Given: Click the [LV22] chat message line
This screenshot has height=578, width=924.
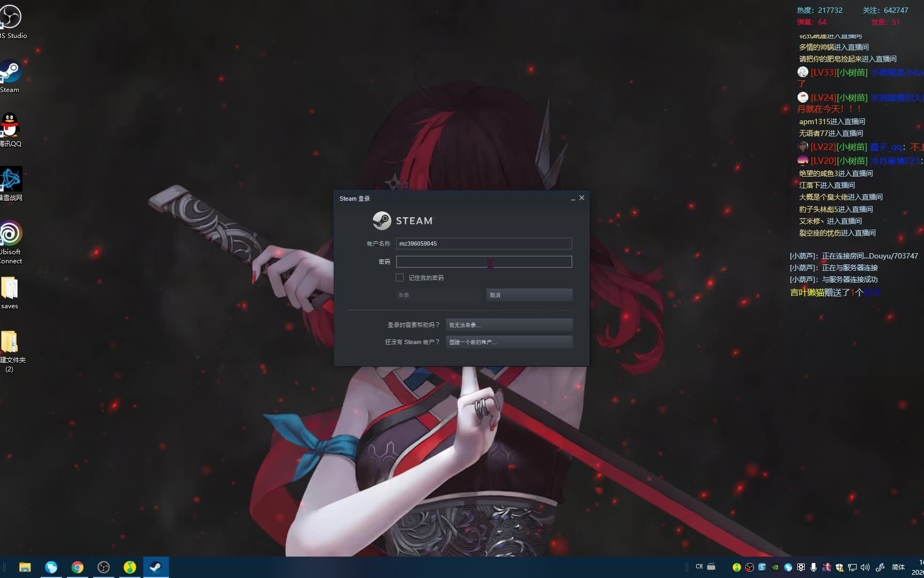Looking at the screenshot, I should [860, 147].
